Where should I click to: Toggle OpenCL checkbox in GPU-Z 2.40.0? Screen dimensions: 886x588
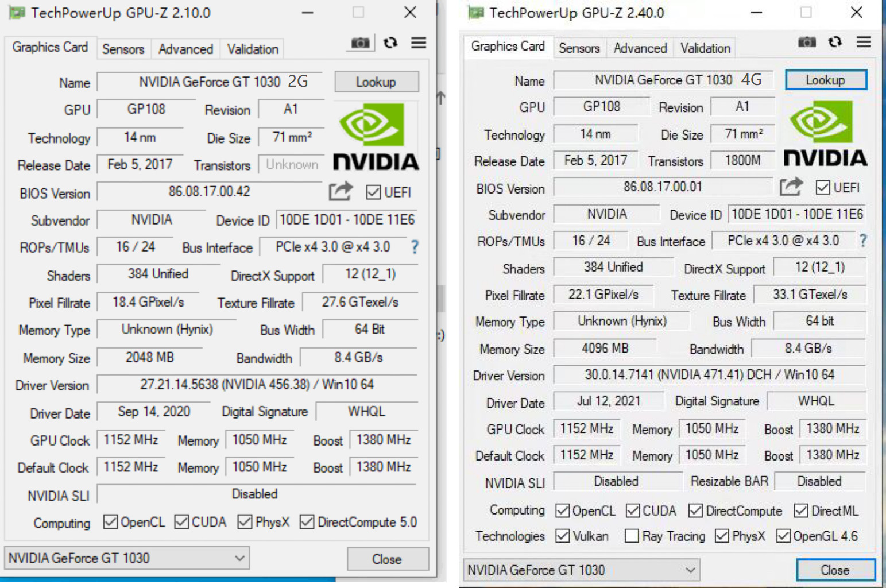tap(563, 510)
